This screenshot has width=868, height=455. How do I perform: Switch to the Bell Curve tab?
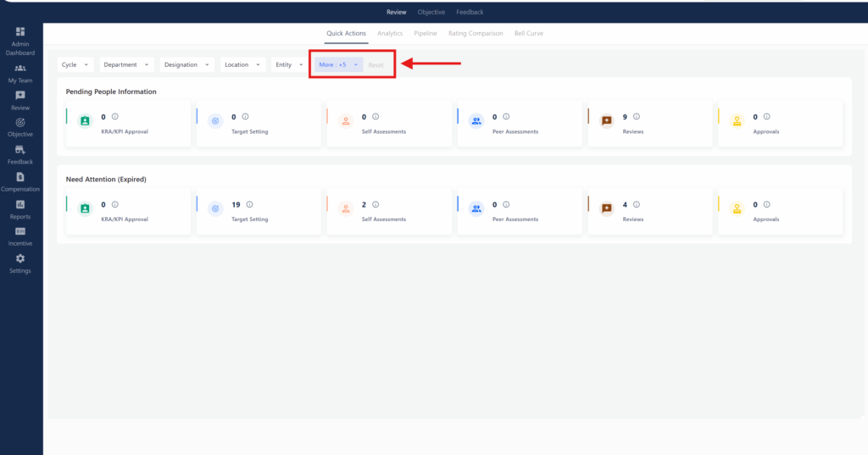click(529, 34)
